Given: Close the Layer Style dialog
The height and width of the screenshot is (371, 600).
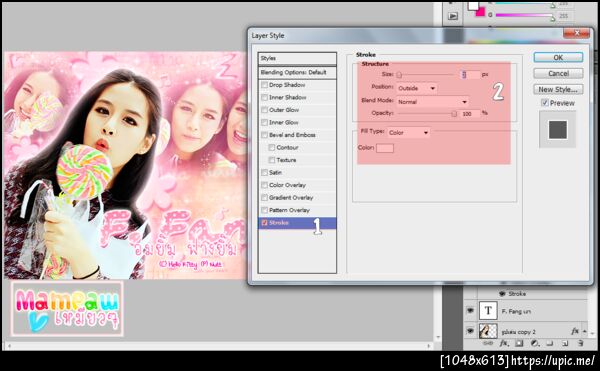Looking at the screenshot, I should 576,33.
